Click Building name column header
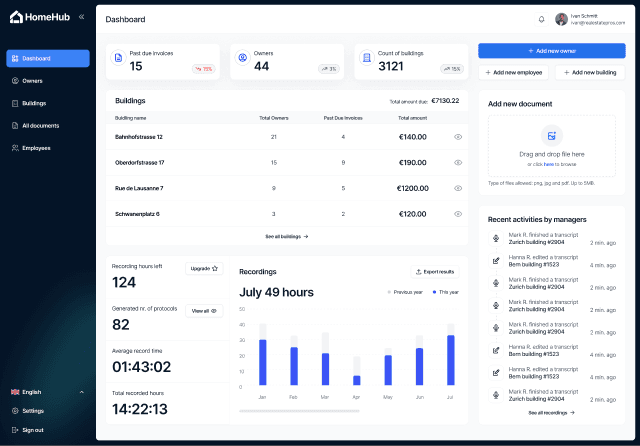 click(131, 118)
